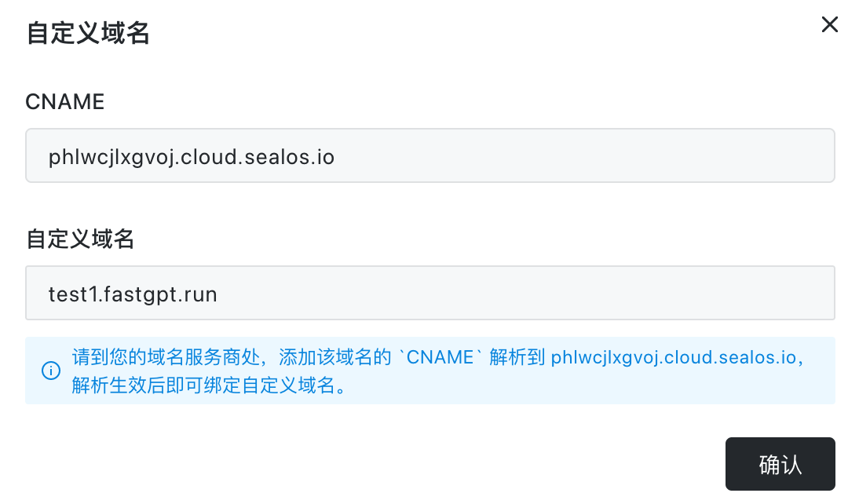Select the phlwcjlxgvoj.cloud.sealos.io text in CNAME box
Screen dimensions: 859x504
coord(191,157)
